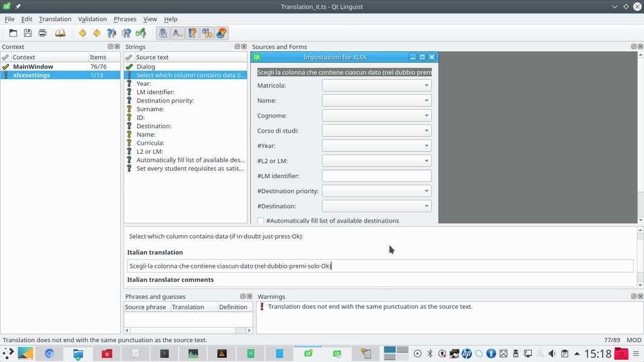This screenshot has width=644, height=362.
Task: Open Chromium from the taskbar
Action: [x=49, y=354]
